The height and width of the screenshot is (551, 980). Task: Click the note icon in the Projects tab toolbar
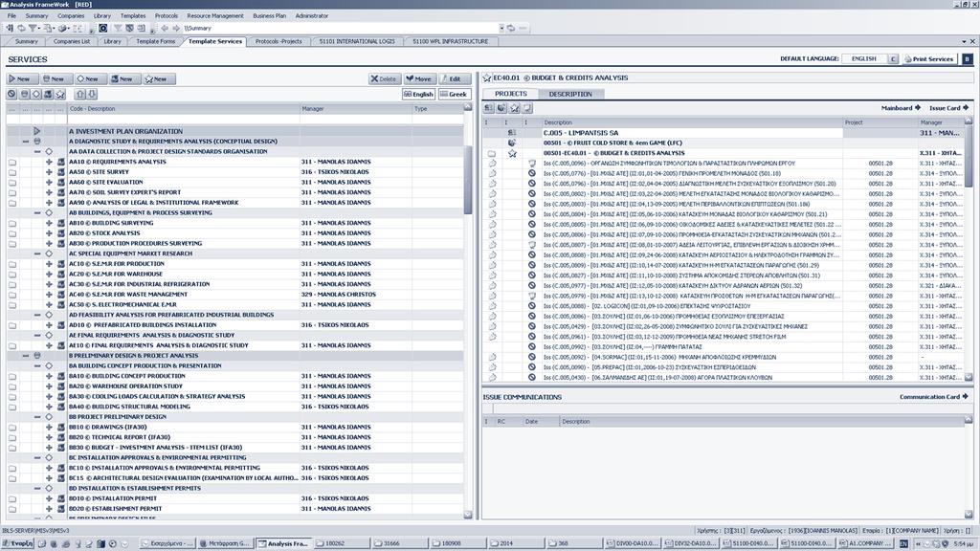(x=527, y=108)
